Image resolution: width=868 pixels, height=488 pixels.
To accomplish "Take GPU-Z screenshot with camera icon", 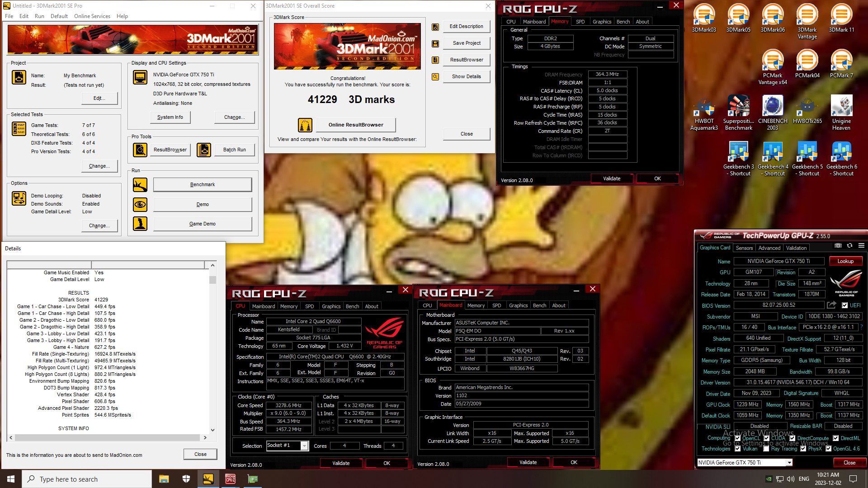I will [838, 245].
